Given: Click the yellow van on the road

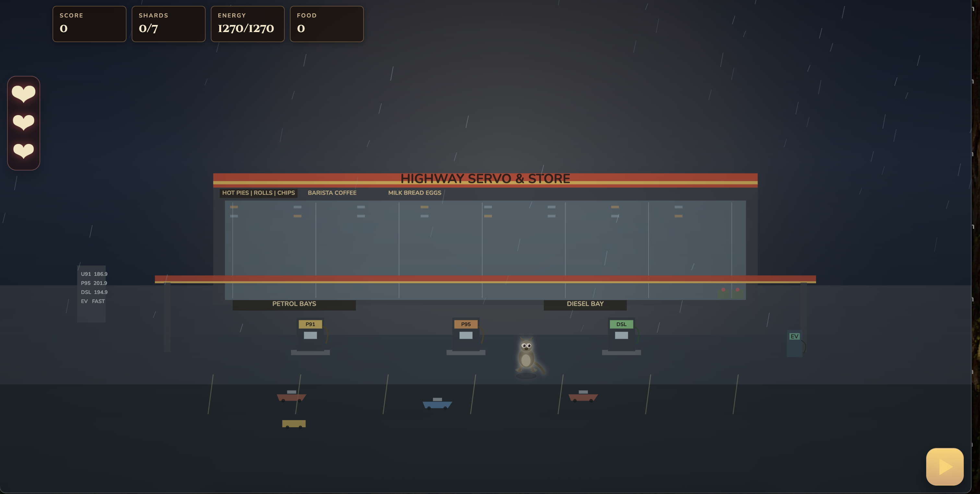Looking at the screenshot, I should pyautogui.click(x=294, y=424).
